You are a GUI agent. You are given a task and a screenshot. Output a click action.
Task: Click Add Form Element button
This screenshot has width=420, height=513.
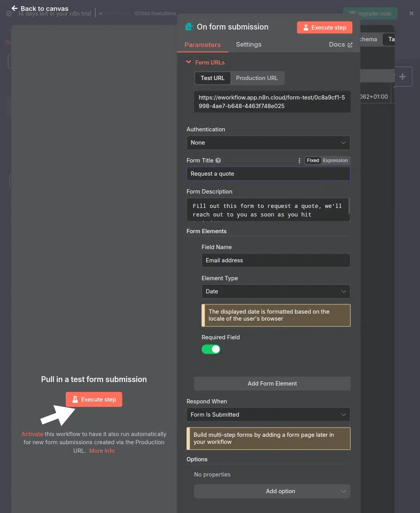coord(272,384)
